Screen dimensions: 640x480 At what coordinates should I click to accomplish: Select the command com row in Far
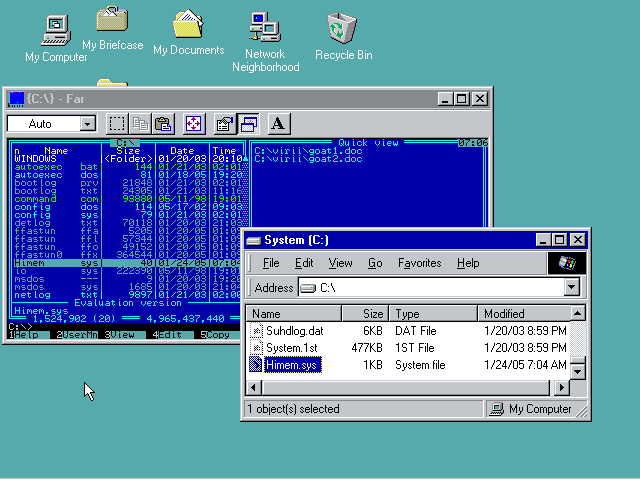(x=128, y=199)
